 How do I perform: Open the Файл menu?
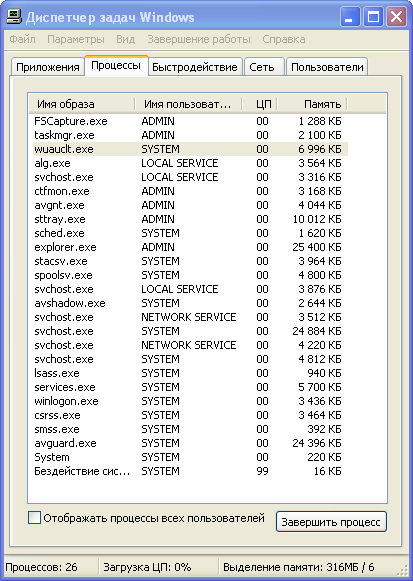[23, 39]
